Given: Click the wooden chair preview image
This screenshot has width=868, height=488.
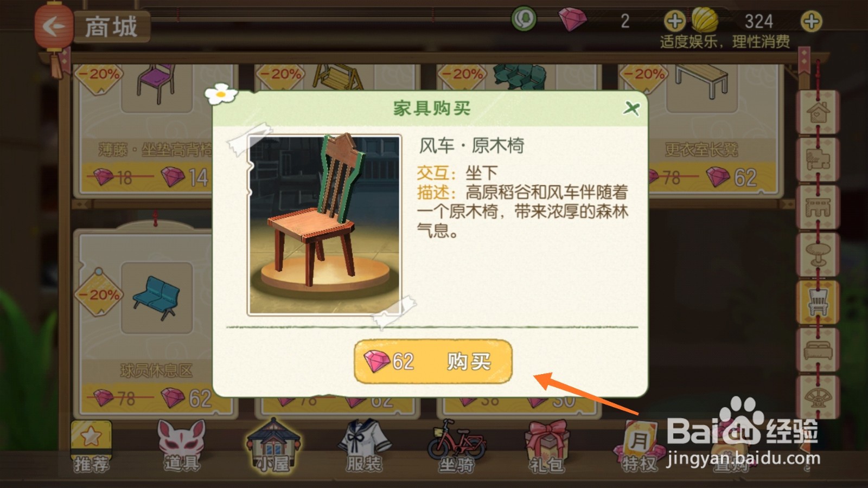Looking at the screenshot, I should pyautogui.click(x=324, y=225).
